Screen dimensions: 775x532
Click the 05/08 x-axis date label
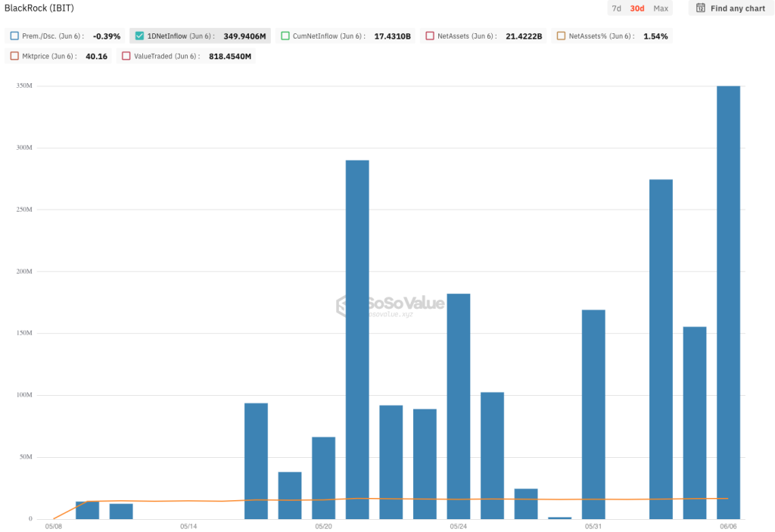click(54, 527)
